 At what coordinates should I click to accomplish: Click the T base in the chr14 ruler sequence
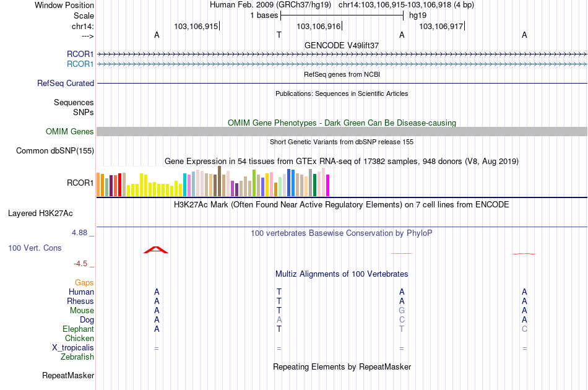279,35
